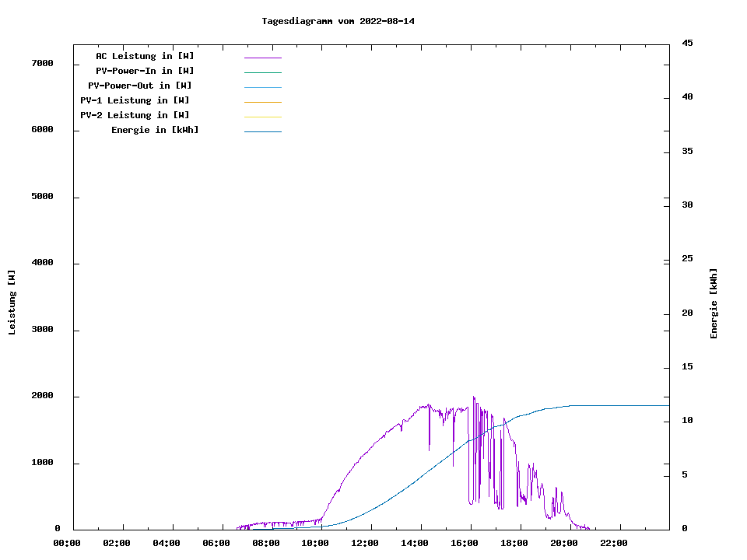The width and height of the screenshot is (747, 560).
Task: Click the 7000 value on the power axis
Action: [41, 63]
